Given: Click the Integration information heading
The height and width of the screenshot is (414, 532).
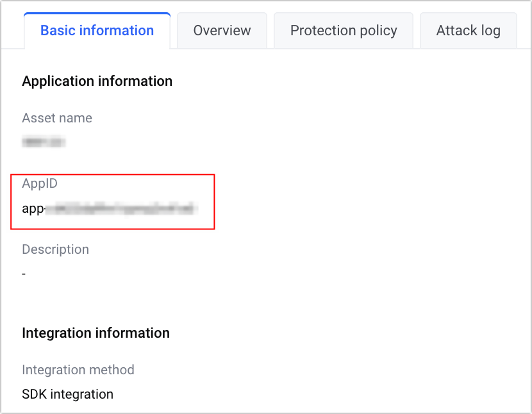Looking at the screenshot, I should pos(96,333).
